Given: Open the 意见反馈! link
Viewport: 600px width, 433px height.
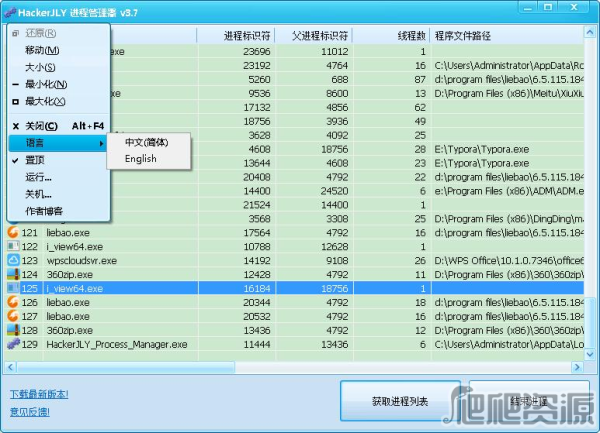Looking at the screenshot, I should click(30, 412).
